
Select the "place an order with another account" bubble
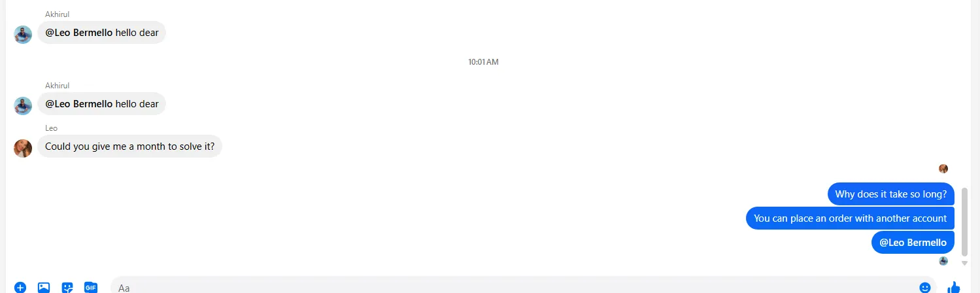851,218
